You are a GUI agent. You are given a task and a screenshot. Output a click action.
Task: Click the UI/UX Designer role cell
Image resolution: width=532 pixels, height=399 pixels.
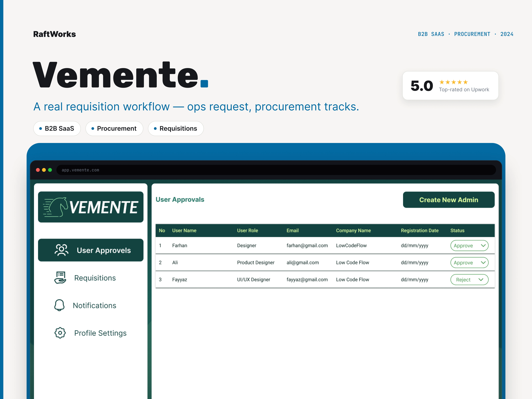click(254, 280)
